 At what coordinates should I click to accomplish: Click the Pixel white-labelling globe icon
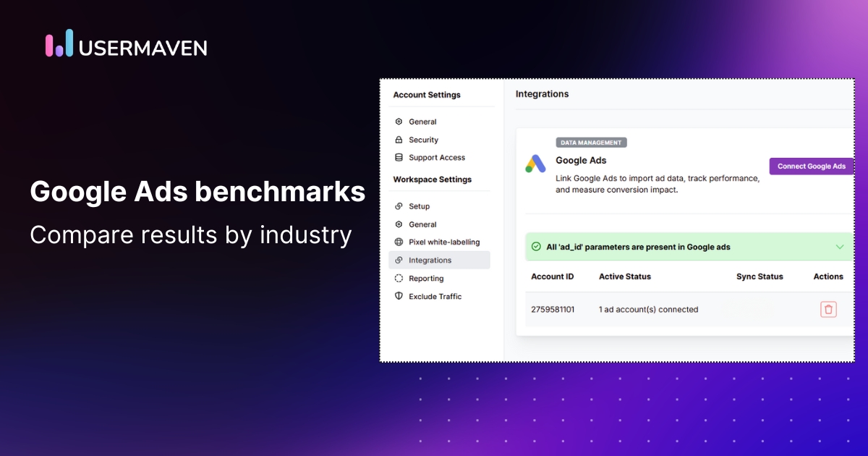[399, 242]
